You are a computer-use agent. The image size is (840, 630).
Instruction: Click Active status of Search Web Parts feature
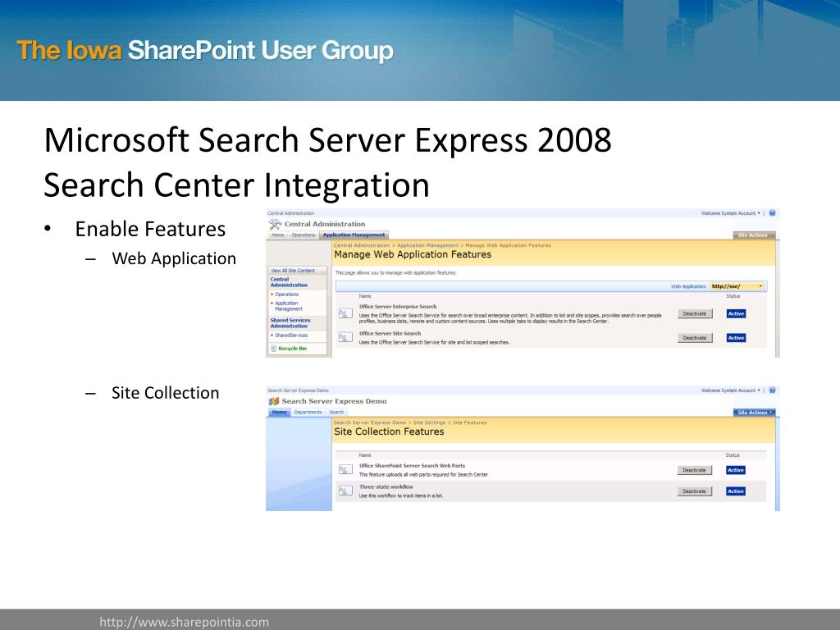click(x=736, y=470)
